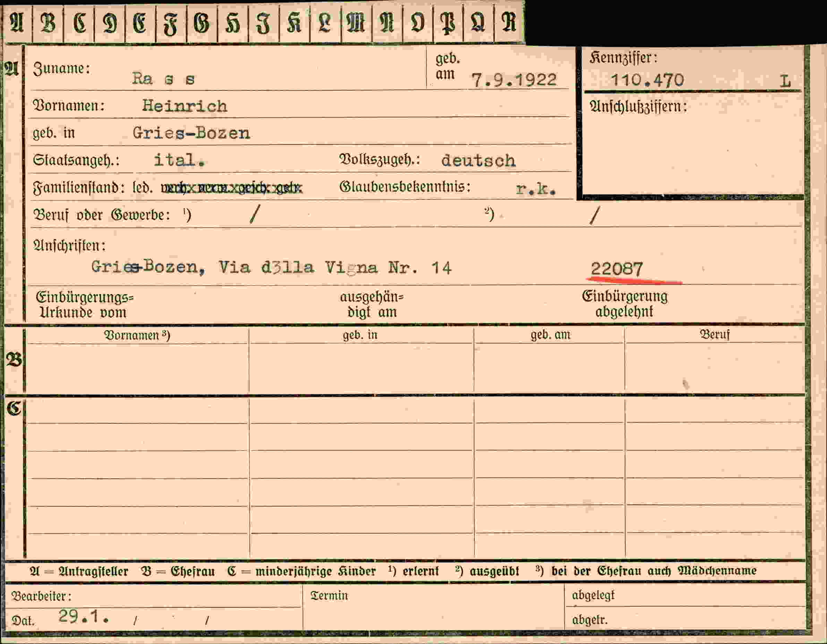Click the 'Anschriften:' label
Viewport: 827px width, 644px height.
(70, 246)
